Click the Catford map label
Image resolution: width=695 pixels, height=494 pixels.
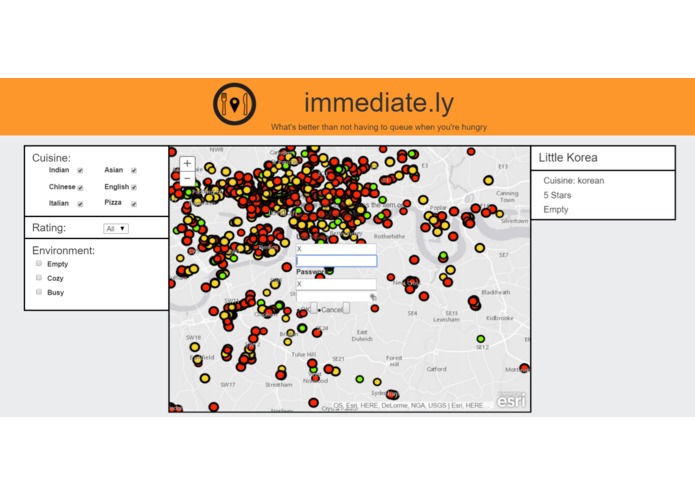[436, 369]
